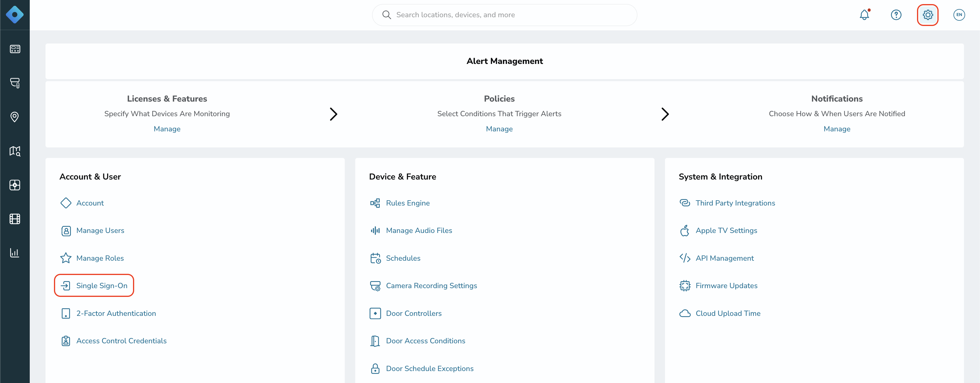Viewport: 980px width, 383px height.
Task: Open Cloud Upload Time
Action: 728,313
